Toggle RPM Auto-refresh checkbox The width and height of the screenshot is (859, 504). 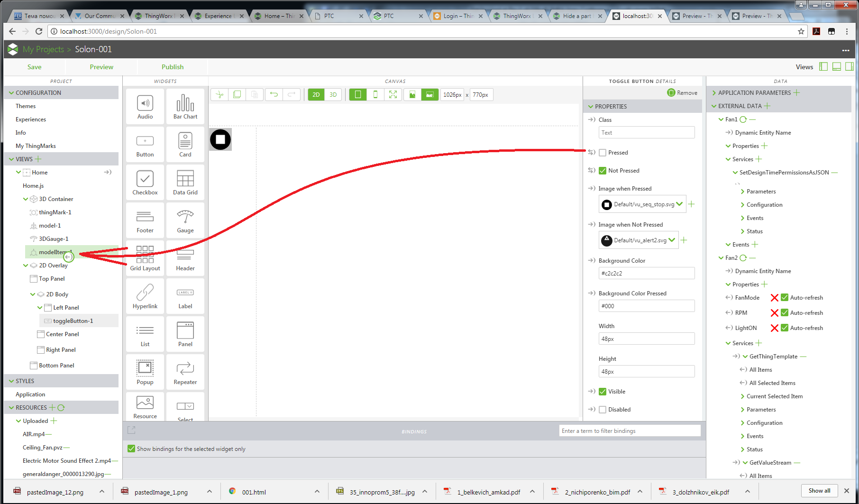[785, 313]
